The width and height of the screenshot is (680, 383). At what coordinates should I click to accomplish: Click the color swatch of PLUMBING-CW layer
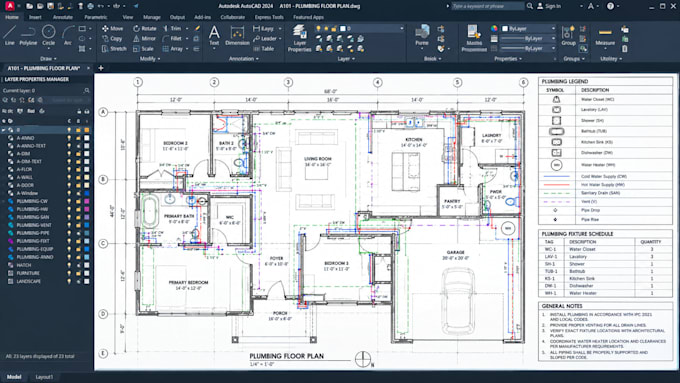point(87,201)
